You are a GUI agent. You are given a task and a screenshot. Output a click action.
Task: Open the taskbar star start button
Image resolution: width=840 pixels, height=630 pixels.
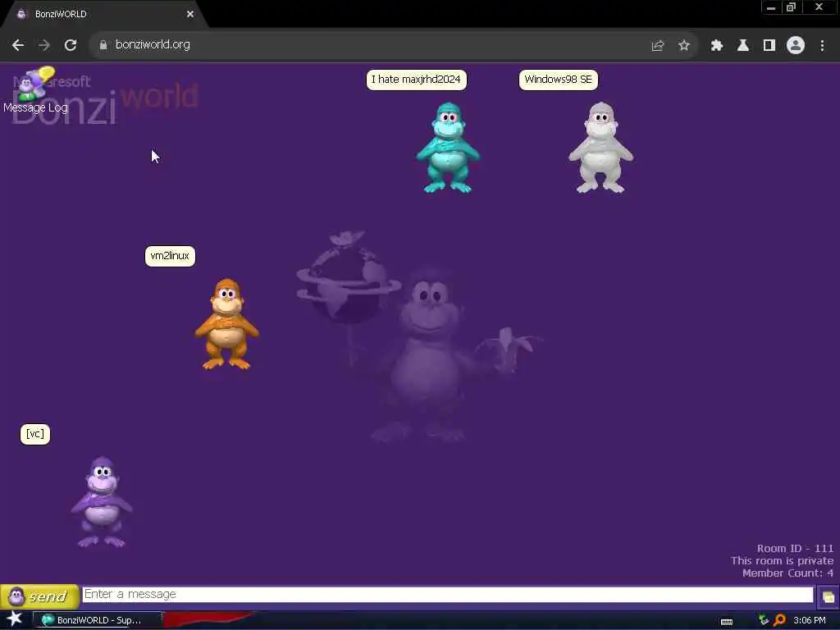tap(15, 619)
